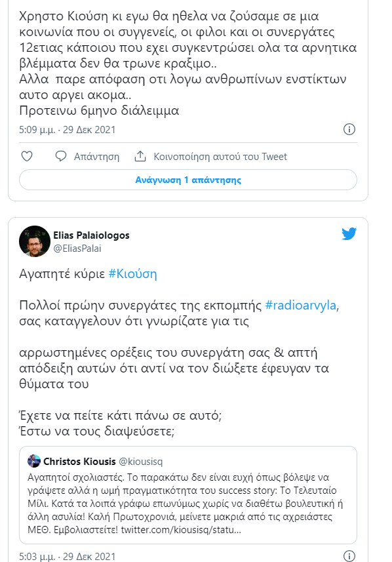
Task: Open 'Ανάγνωση 1 απάντησης' to read the reply
Action: 189,178
